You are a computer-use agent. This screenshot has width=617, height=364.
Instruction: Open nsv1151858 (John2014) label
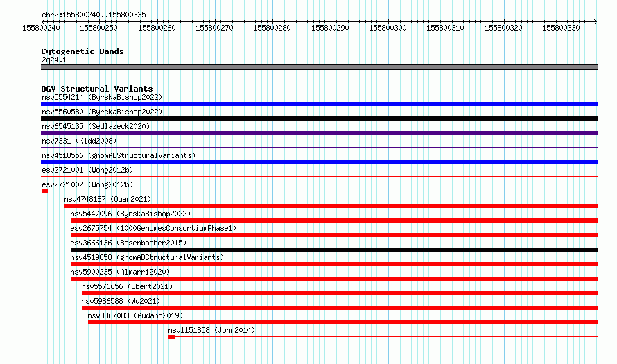click(x=211, y=330)
